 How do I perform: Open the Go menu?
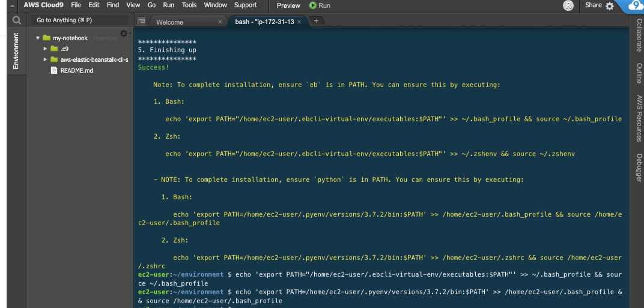pos(151,5)
